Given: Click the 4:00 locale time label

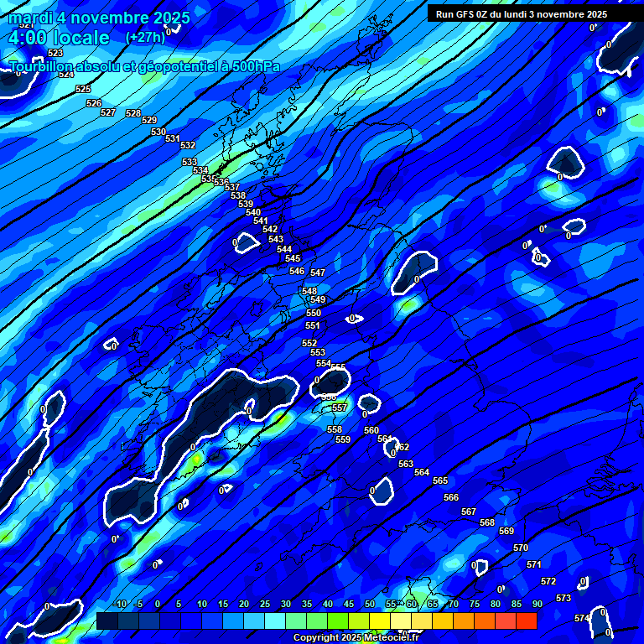Looking at the screenshot, I should point(59,38).
